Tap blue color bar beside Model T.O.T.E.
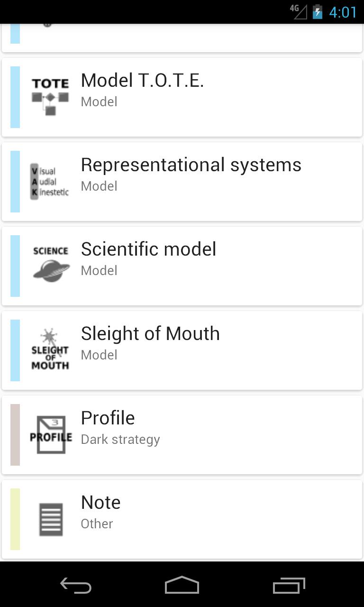Screen dimensions: 364x607 15,97
